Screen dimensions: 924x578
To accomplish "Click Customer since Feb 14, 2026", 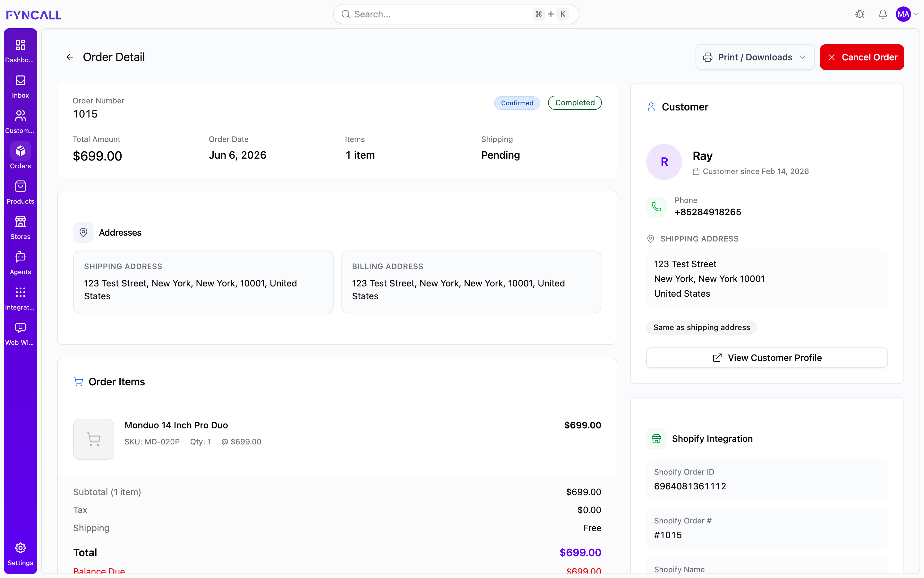I will click(x=756, y=171).
